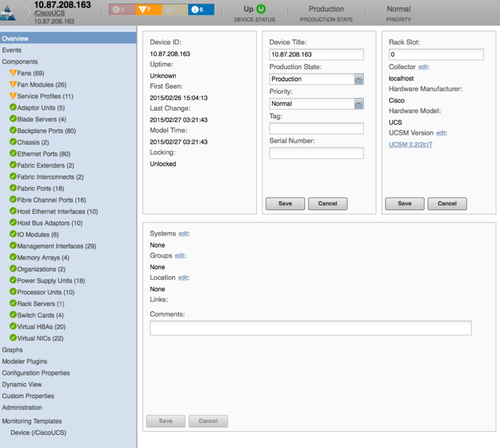500x448 pixels.
Task: Open Modeler Plugins in the sidebar
Action: [24, 361]
